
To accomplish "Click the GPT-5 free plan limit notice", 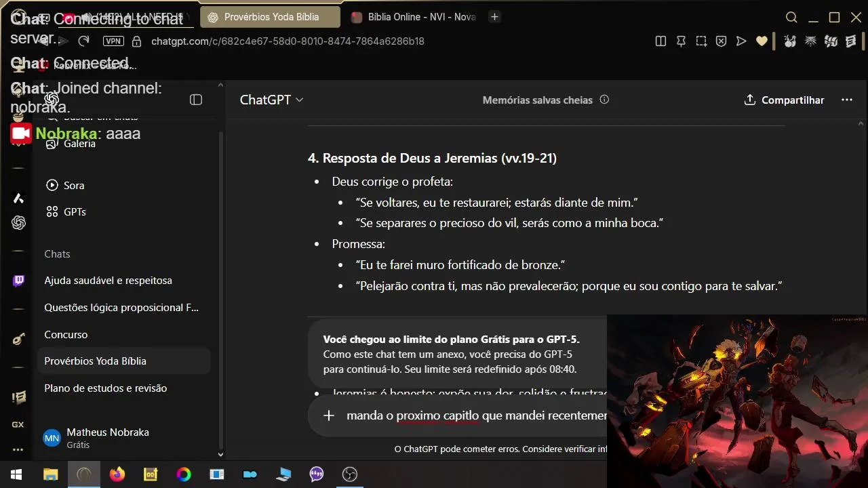I will [457, 354].
